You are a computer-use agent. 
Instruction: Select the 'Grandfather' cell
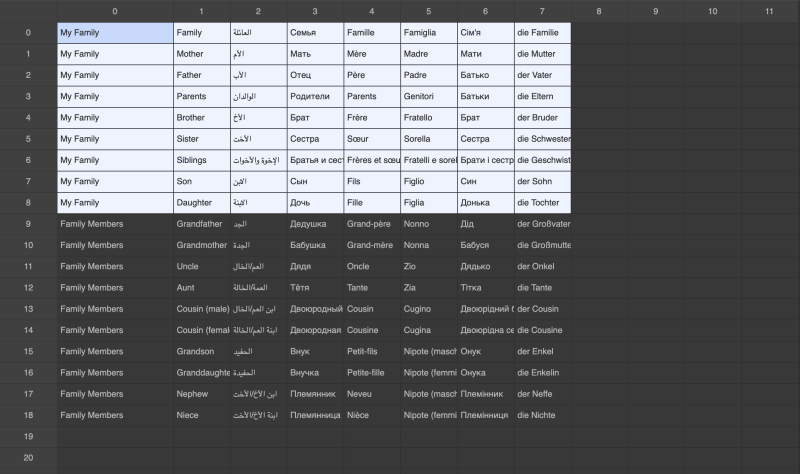(202, 224)
